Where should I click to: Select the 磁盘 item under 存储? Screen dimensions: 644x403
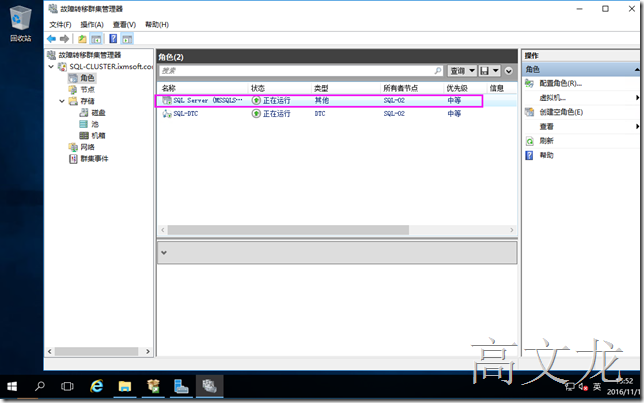(x=98, y=112)
